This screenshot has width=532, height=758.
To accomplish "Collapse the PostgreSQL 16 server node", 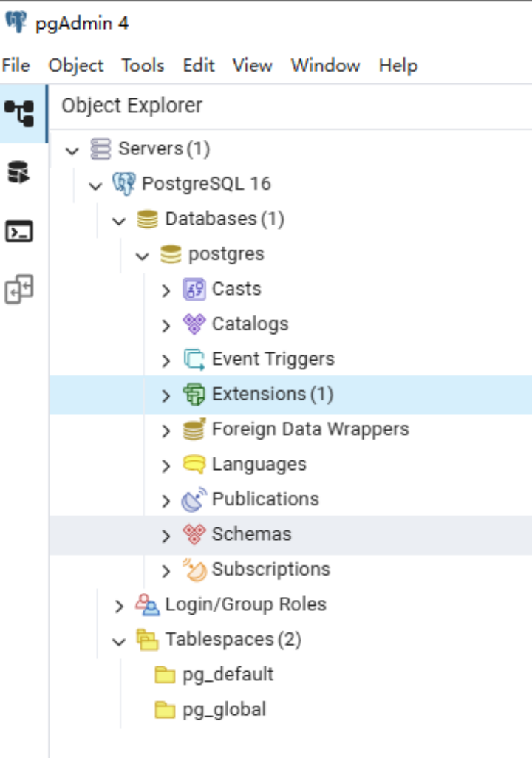I will pos(95,185).
